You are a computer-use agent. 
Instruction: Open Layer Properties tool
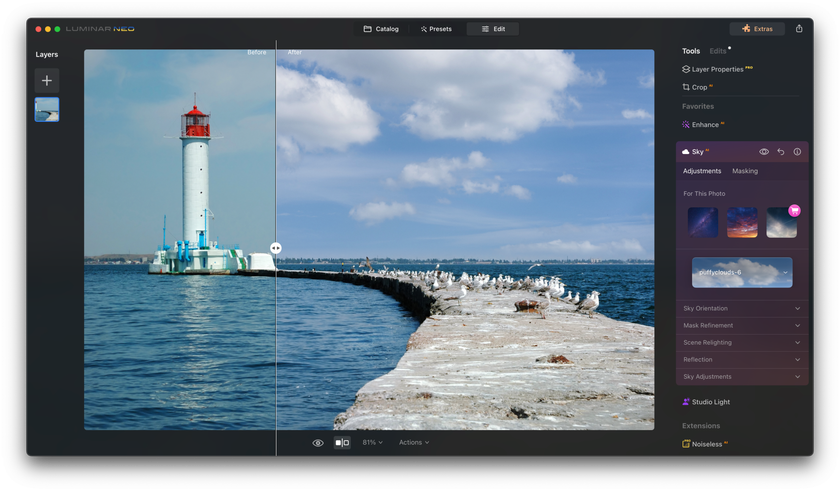coord(717,69)
